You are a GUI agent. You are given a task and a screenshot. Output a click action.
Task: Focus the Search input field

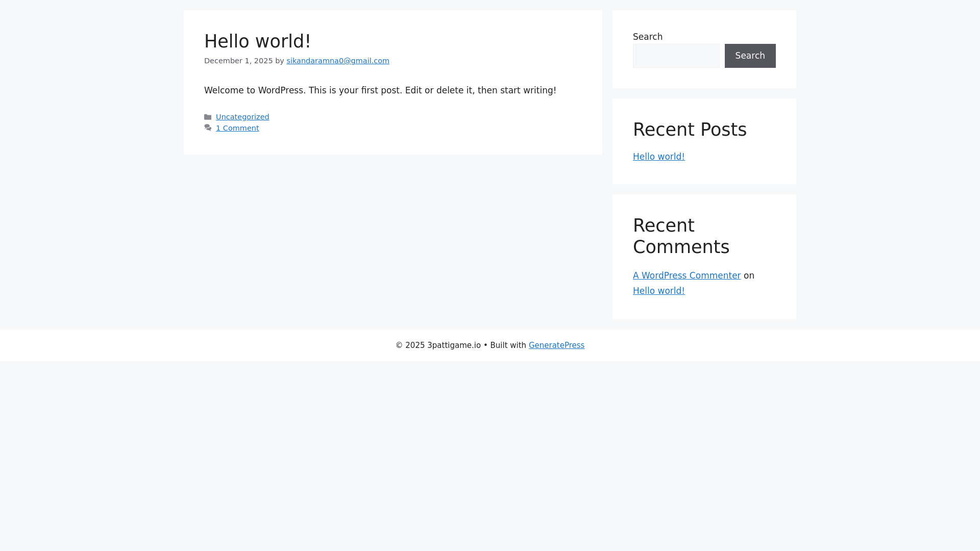click(676, 56)
